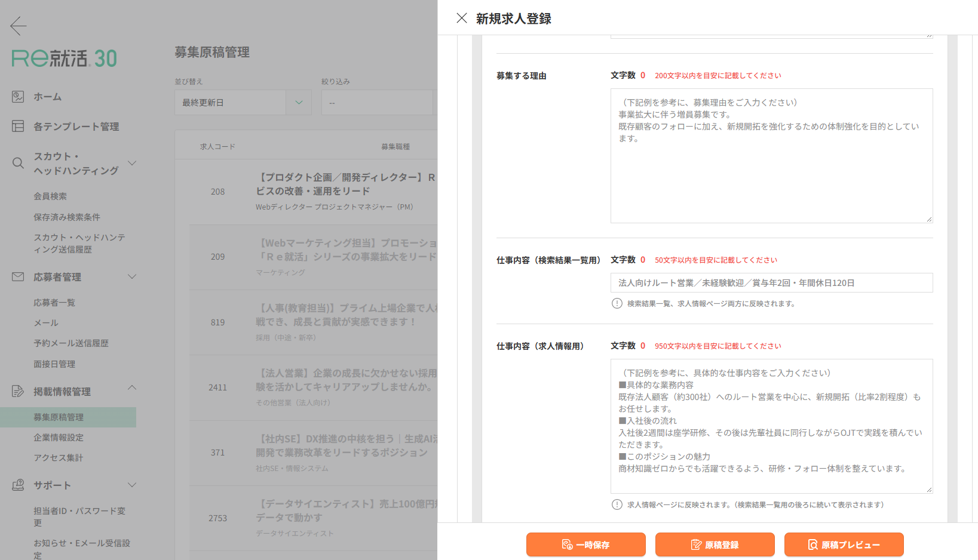
Task: Click the 仕事内容（検索結果一覧用） input field
Action: pos(771,282)
